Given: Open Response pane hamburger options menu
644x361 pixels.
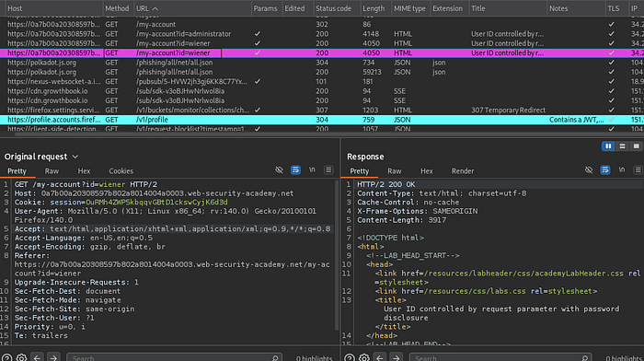Looking at the screenshot, I should (x=638, y=169).
